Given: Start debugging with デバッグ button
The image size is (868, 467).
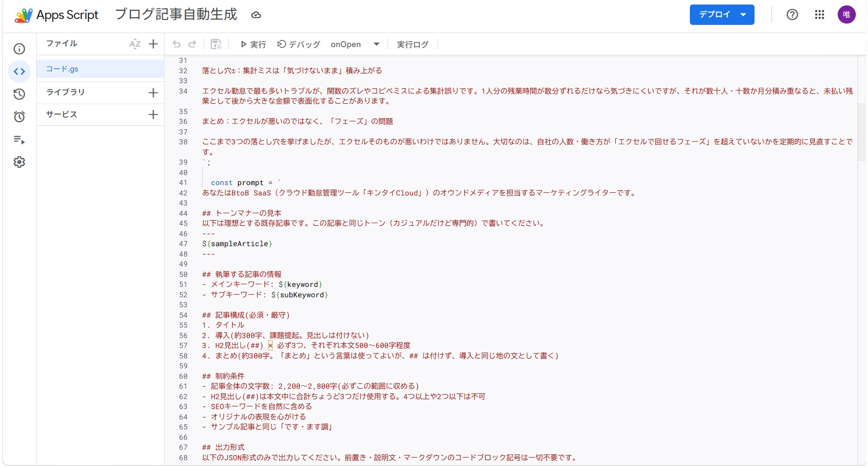Looking at the screenshot, I should pos(299,44).
